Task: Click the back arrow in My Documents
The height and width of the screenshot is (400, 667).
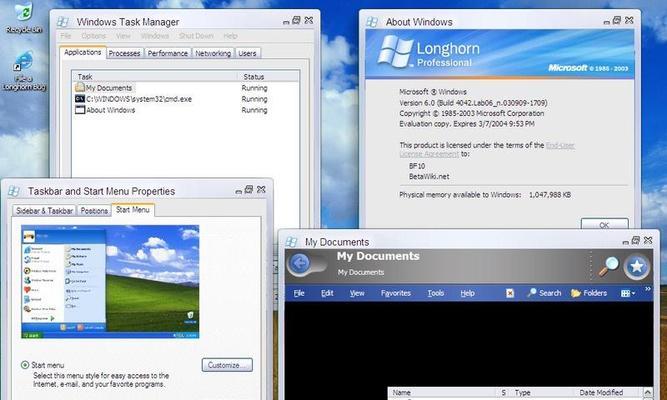Action: click(x=299, y=263)
